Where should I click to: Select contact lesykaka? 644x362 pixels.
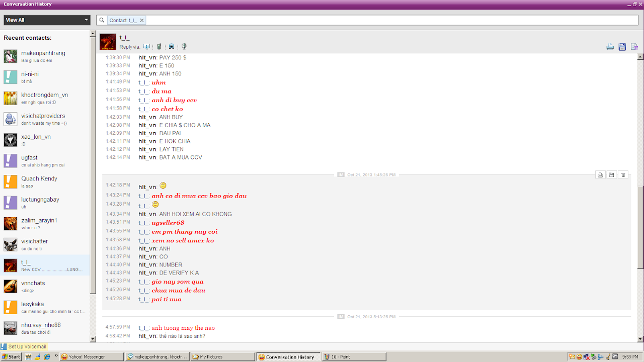45,308
